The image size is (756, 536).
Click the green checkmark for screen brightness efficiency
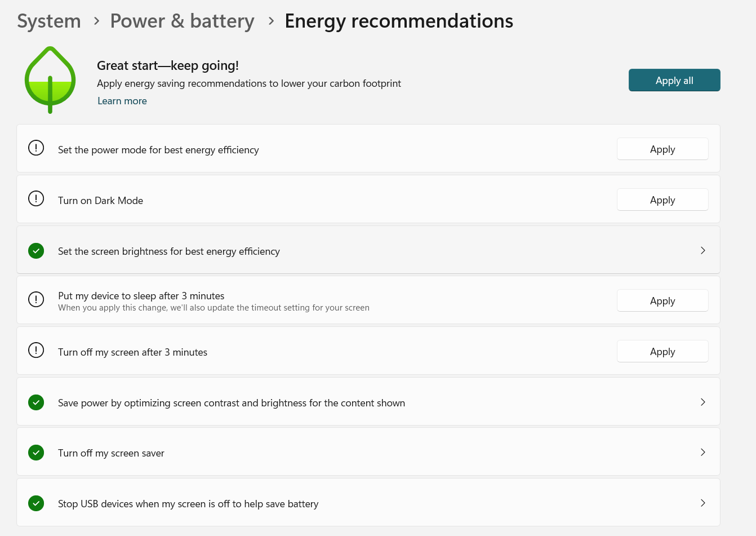coord(36,251)
